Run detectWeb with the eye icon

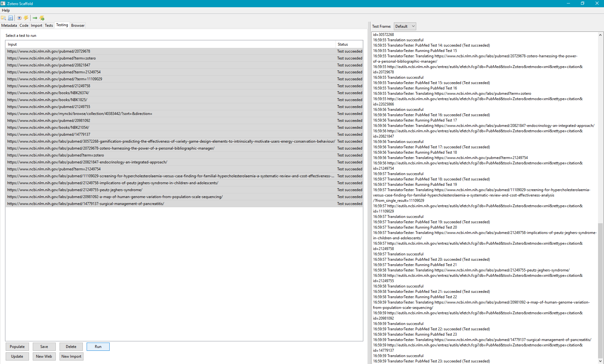19,18
